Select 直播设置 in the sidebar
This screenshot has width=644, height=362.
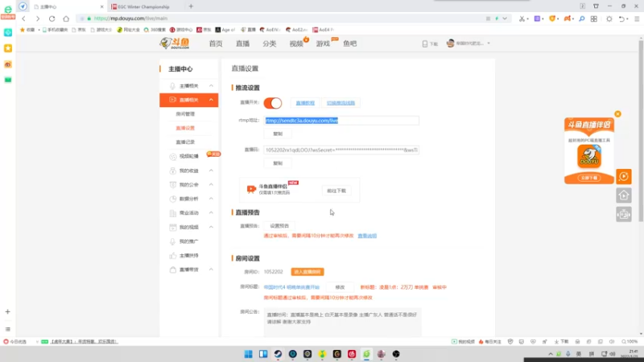click(185, 128)
